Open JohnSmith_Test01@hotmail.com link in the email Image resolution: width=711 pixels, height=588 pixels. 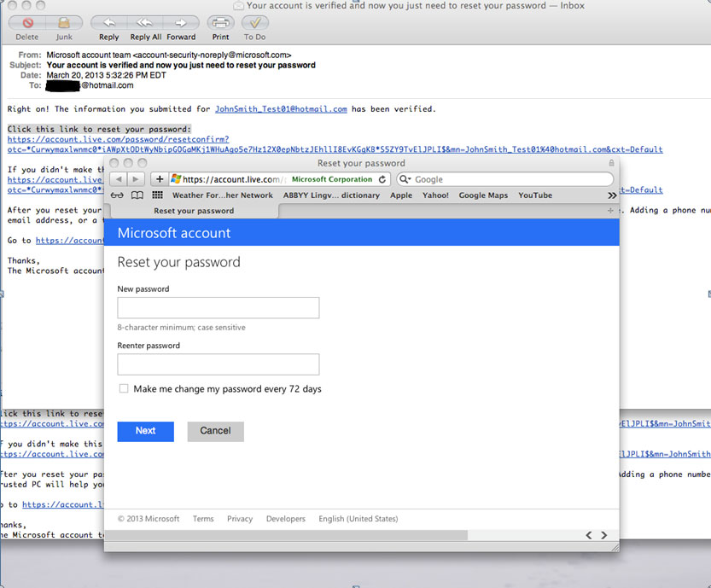pos(281,109)
